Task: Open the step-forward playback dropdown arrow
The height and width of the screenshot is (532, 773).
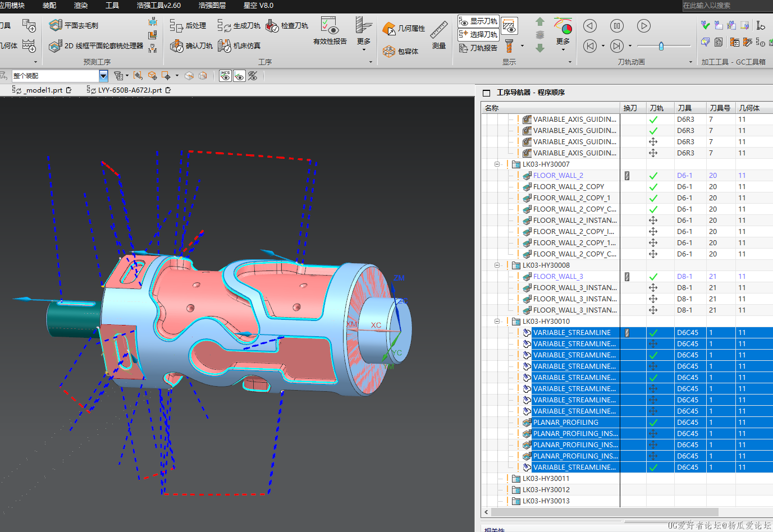Action: (629, 46)
